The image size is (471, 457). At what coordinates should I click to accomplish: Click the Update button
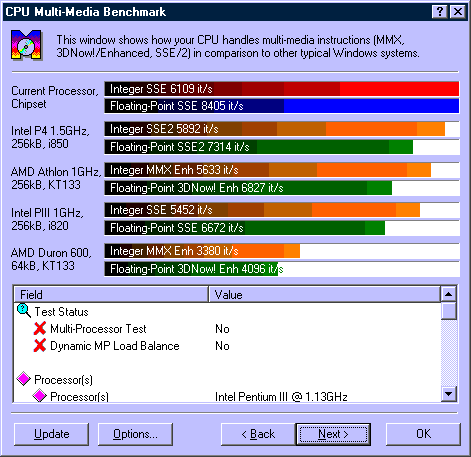(52, 434)
